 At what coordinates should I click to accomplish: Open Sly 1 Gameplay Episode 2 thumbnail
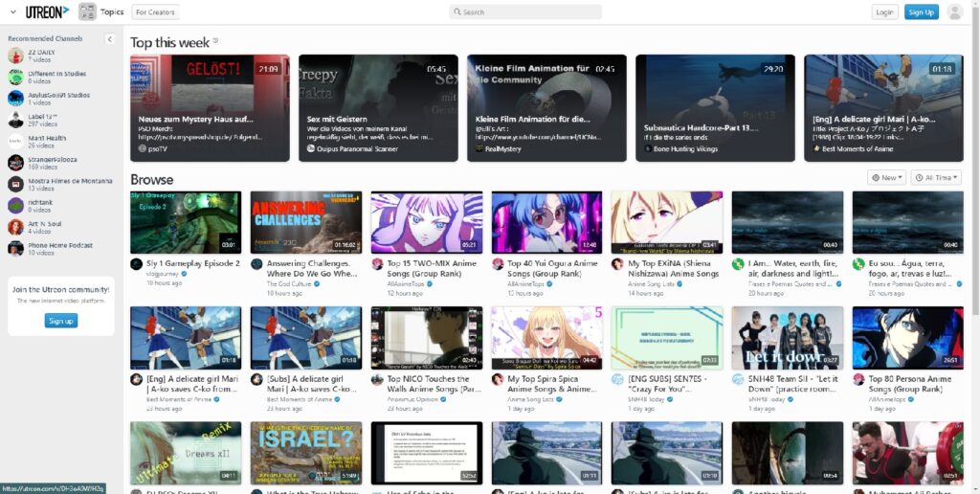click(186, 222)
